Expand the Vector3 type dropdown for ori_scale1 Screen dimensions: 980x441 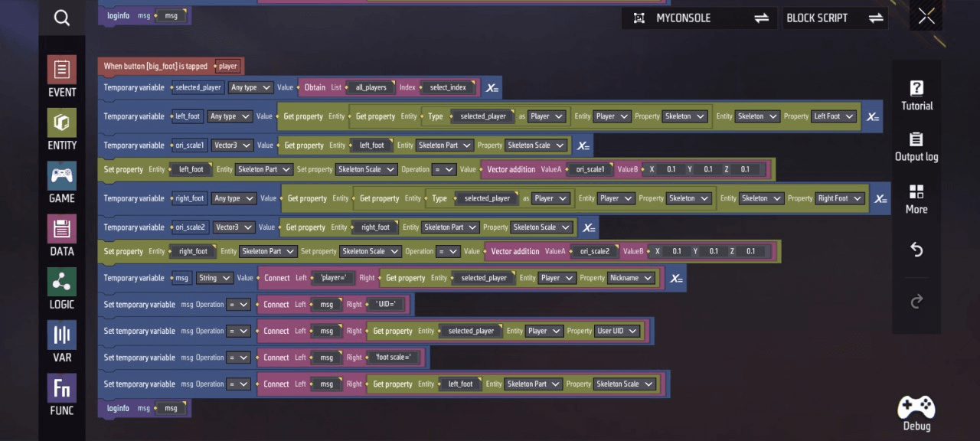pyautogui.click(x=231, y=145)
